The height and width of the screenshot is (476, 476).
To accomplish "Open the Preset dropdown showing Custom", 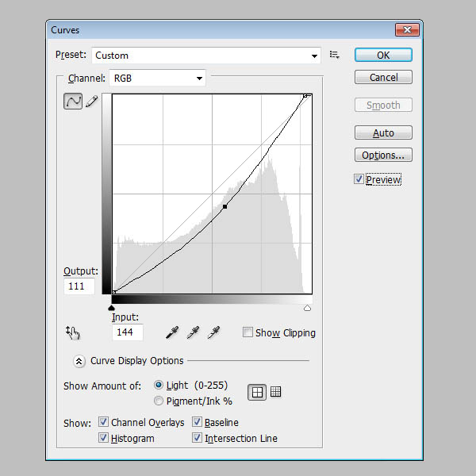I will point(206,56).
